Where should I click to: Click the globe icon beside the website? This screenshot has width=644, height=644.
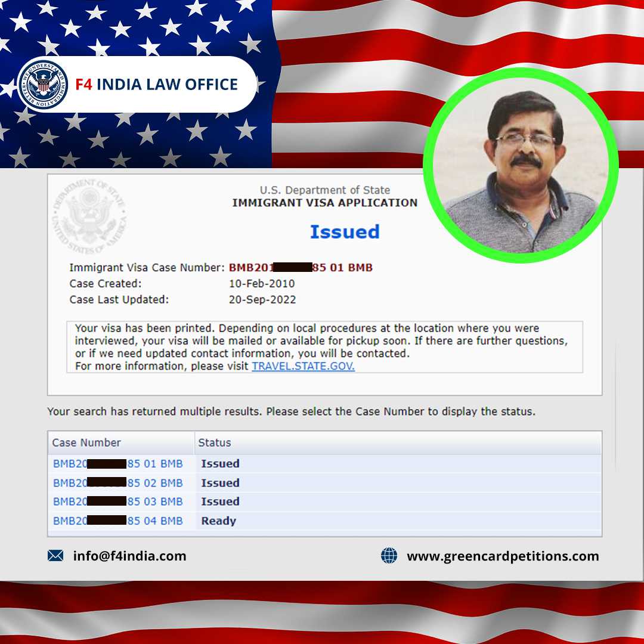tap(389, 556)
